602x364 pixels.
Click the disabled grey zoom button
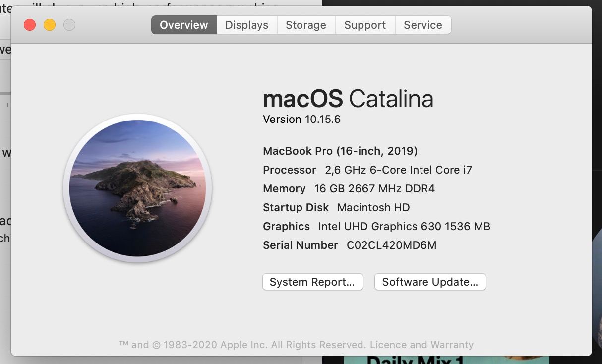point(69,25)
